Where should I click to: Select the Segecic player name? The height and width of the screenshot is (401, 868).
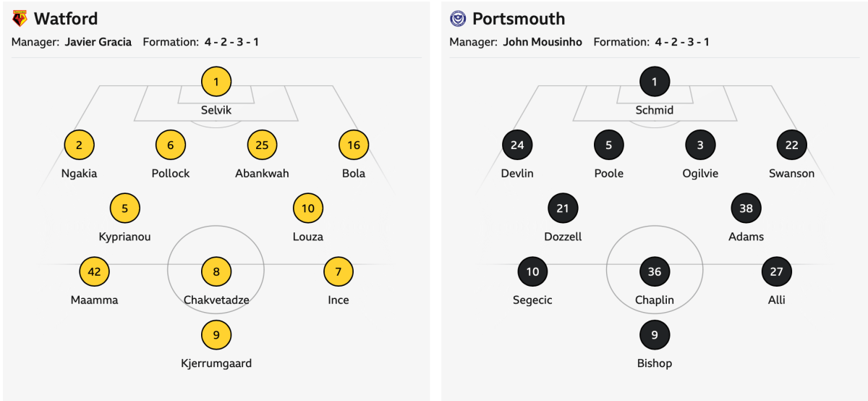532,300
